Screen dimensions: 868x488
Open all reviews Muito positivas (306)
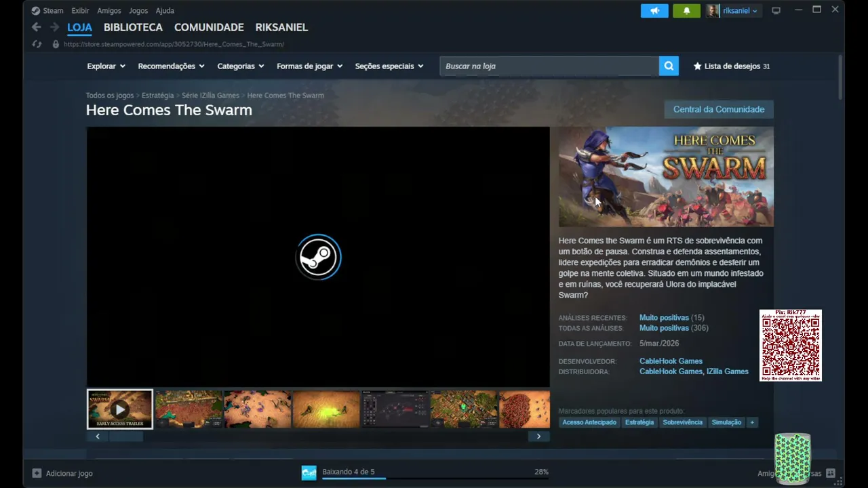(673, 328)
